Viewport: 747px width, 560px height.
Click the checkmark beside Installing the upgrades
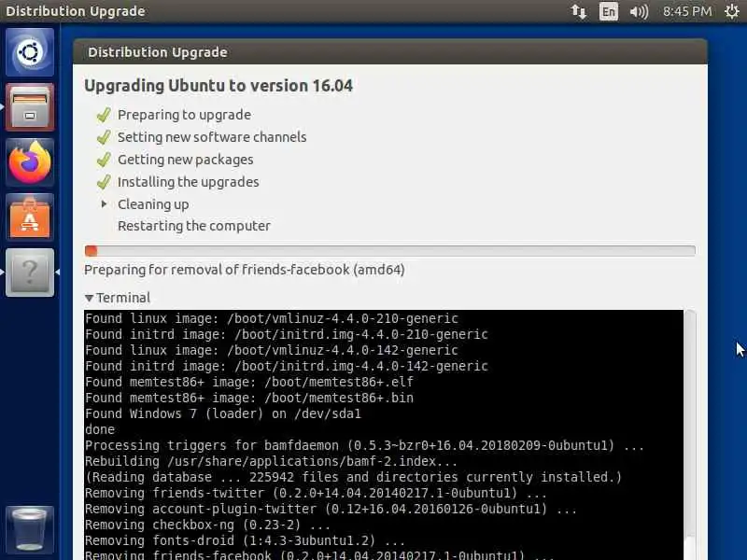tap(104, 182)
